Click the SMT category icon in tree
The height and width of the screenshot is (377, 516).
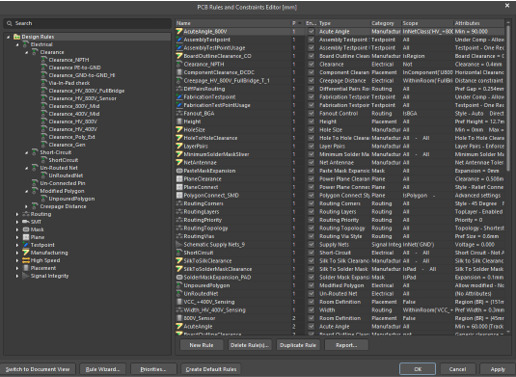(26, 222)
